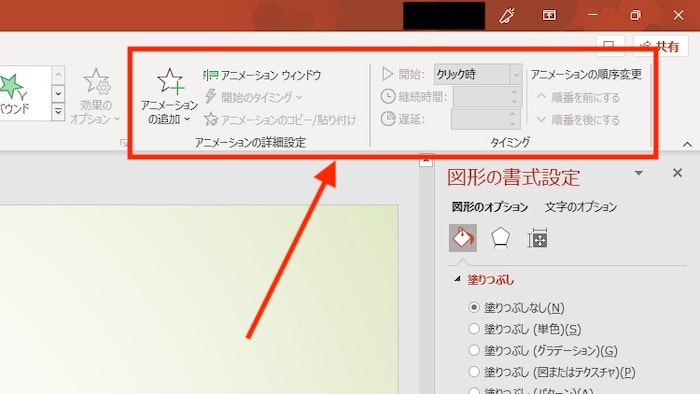
Task: Click scroll-up arrow of slide scrollbar
Action: click(x=426, y=159)
